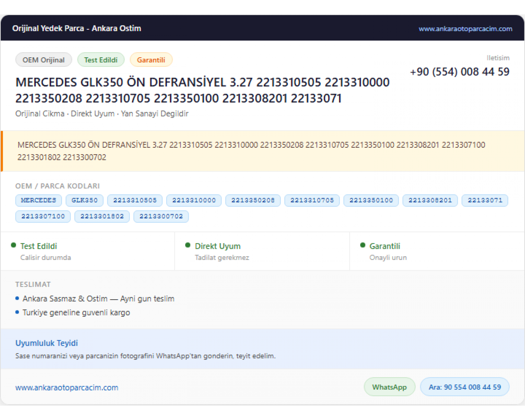Open the header website link ankaraotoparcacim.com
The height and width of the screenshot is (420, 525).
pyautogui.click(x=465, y=29)
